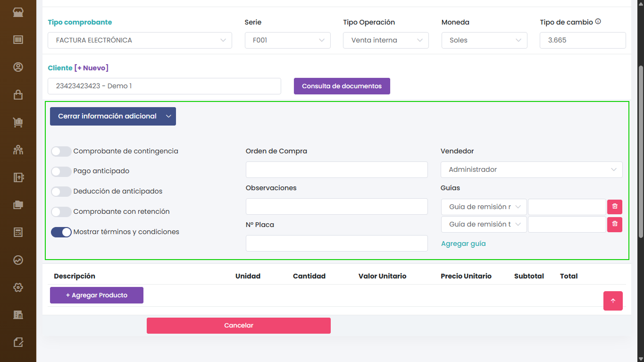This screenshot has width=644, height=362.
Task: Open the Moneda Soles dropdown
Action: coord(485,40)
